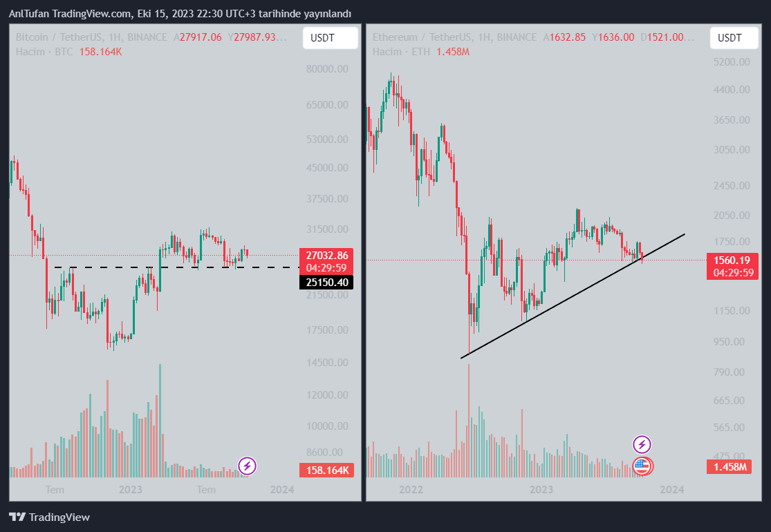The width and height of the screenshot is (771, 532).
Task: Click the lightning icon on Ethereum chart
Action: (642, 444)
